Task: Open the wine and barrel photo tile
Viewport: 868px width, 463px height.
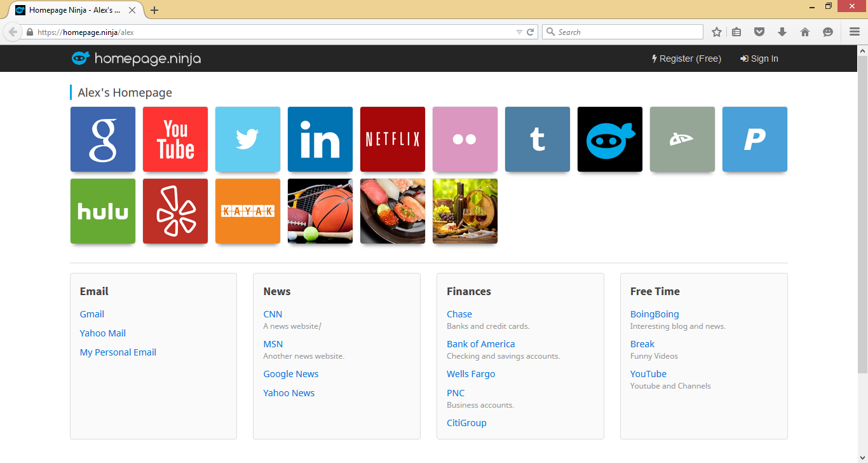Action: pyautogui.click(x=465, y=211)
